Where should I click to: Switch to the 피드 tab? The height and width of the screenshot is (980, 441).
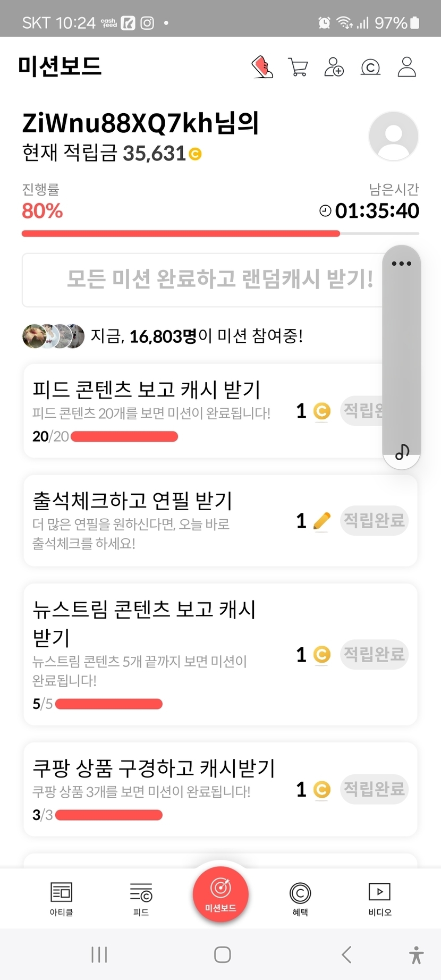[141, 899]
